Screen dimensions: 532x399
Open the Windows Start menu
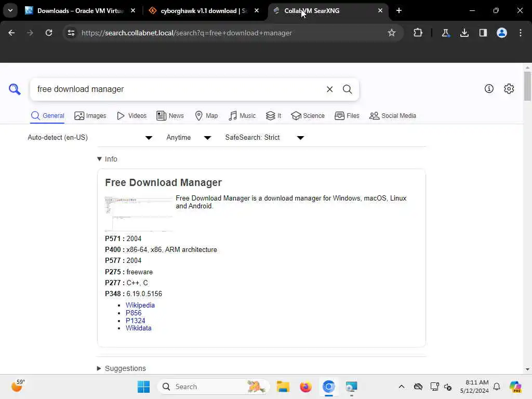point(143,387)
